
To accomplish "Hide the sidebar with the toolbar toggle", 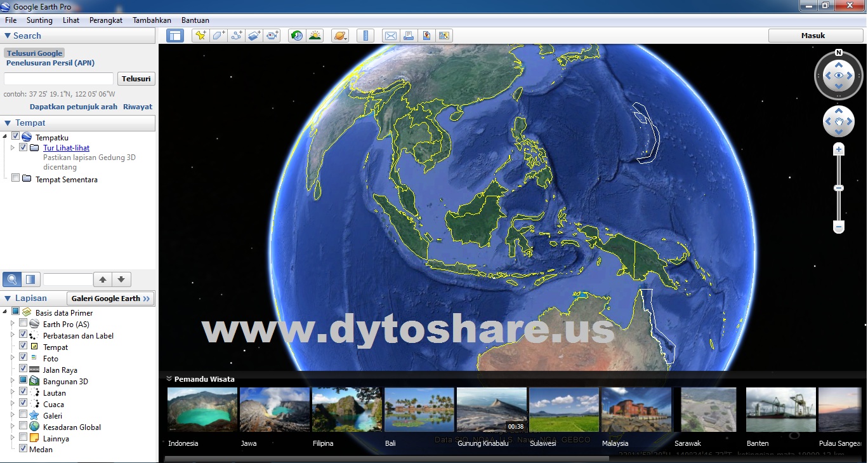I will [175, 36].
